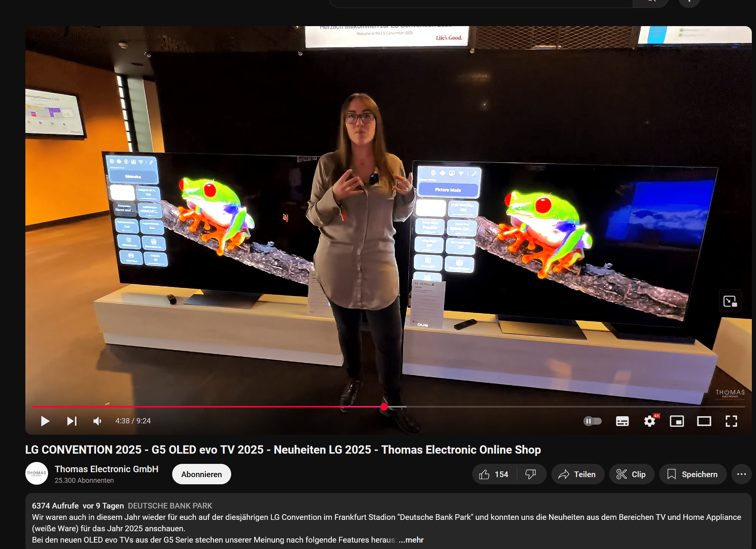This screenshot has width=756, height=549.
Task: Dislike the video
Action: [x=531, y=474]
